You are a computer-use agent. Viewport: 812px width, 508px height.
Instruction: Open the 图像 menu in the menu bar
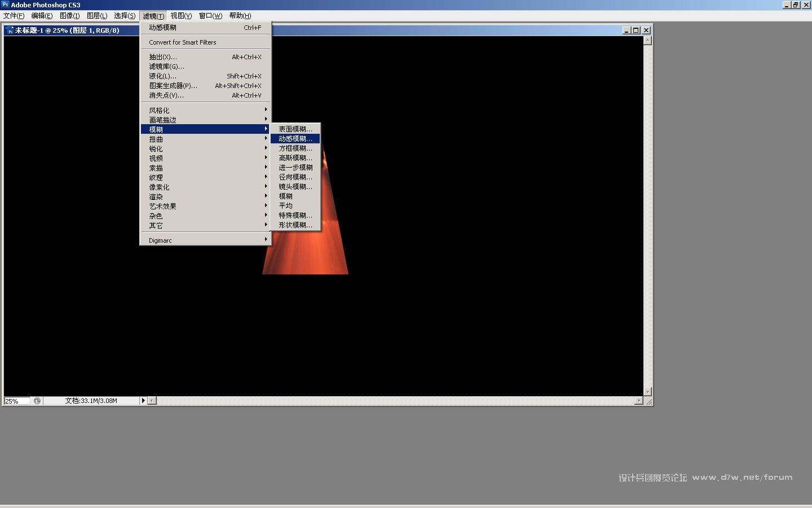pyautogui.click(x=69, y=16)
